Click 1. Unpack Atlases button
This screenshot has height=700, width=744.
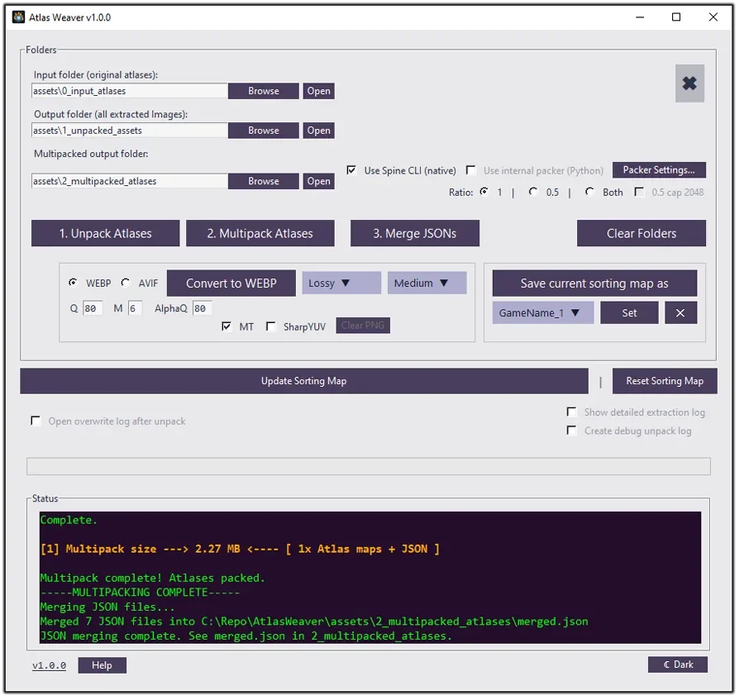107,235
